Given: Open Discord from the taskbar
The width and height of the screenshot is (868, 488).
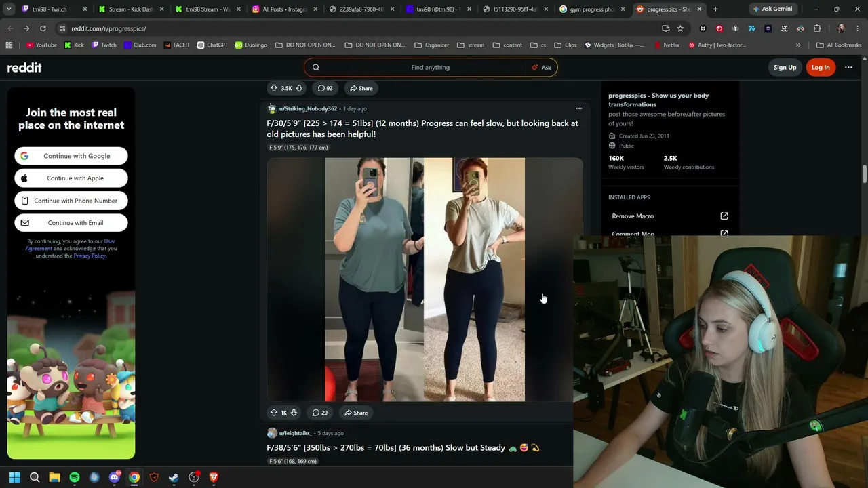Looking at the screenshot, I should (x=115, y=477).
